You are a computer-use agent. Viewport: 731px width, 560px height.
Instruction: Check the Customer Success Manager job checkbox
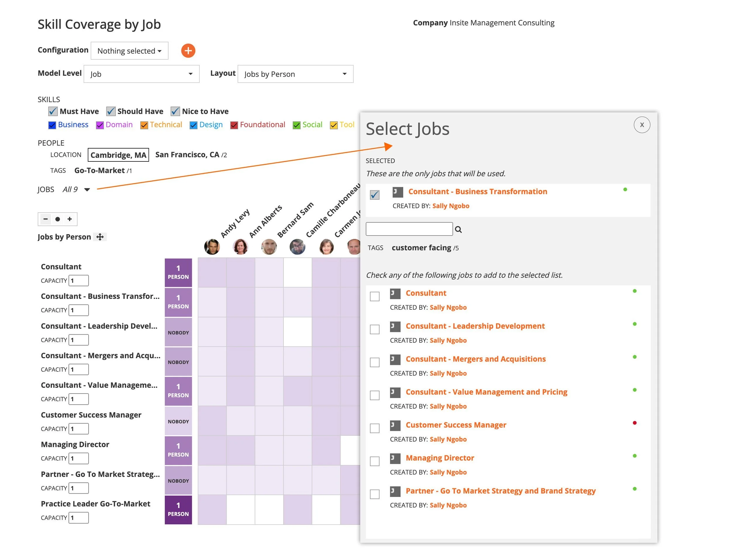tap(374, 428)
